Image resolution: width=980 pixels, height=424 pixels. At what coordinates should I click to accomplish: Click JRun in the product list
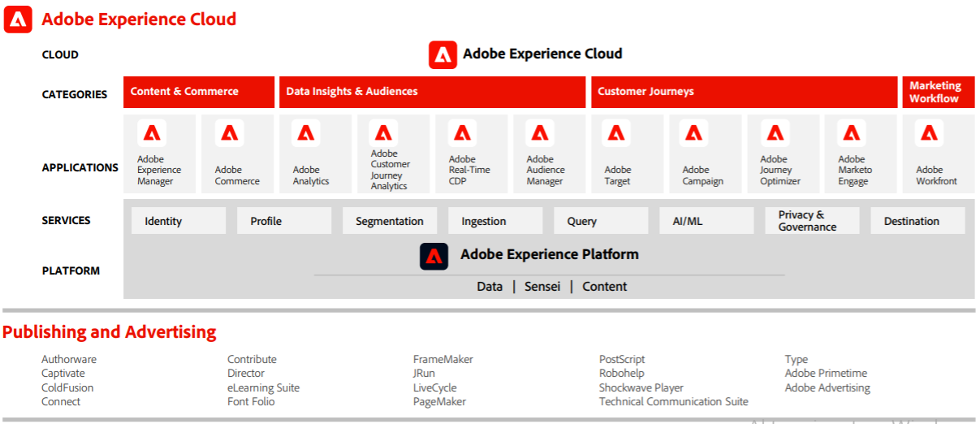tap(424, 374)
